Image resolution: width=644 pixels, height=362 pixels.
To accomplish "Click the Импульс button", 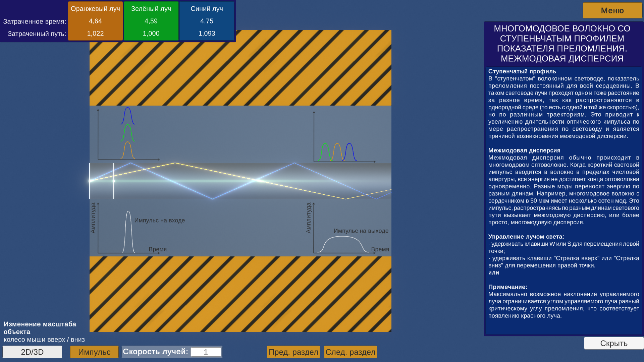I will [x=94, y=352].
